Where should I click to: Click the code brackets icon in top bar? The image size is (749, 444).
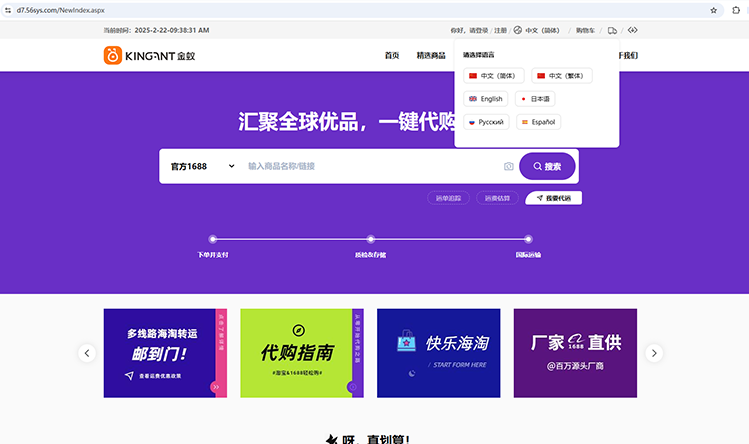coord(632,30)
